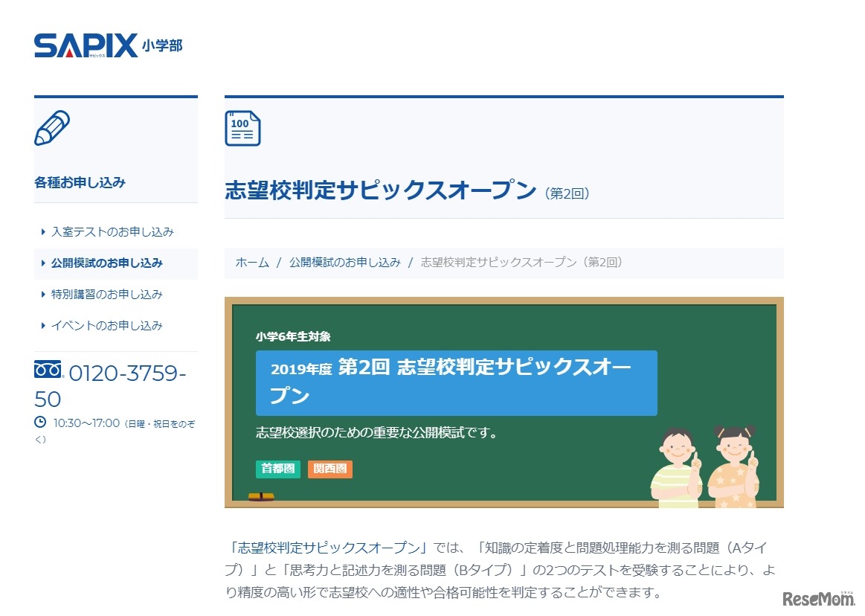Click the free-dial phone icon
Viewport: 865px width, 616px height.
click(x=48, y=369)
